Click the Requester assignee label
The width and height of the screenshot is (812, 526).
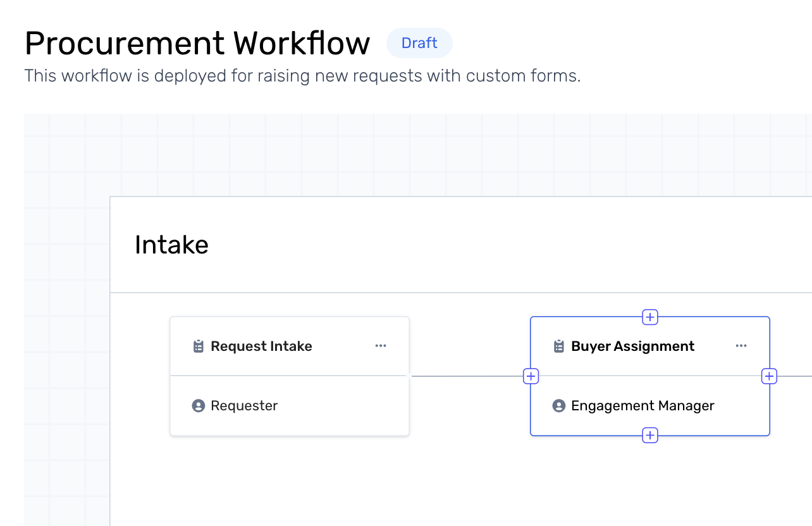(244, 406)
